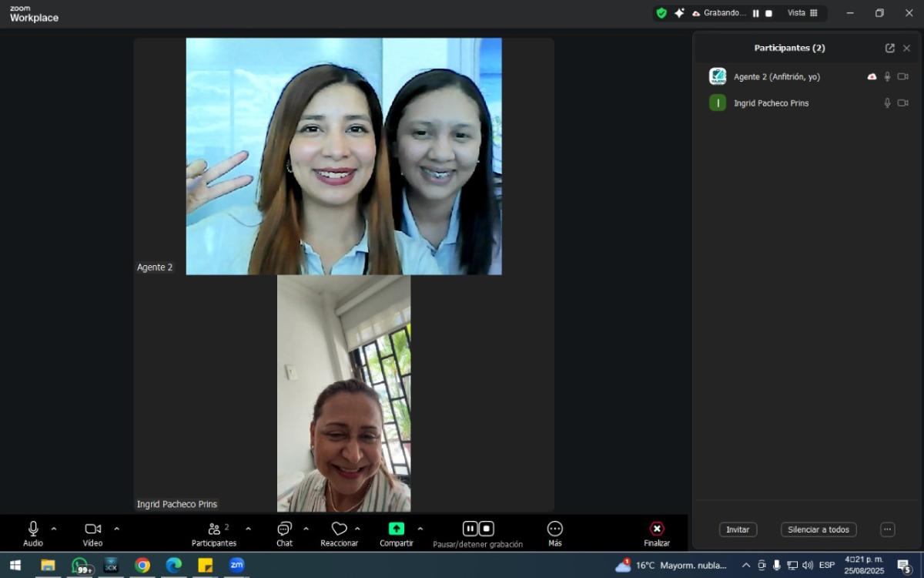Screen dimensions: 924x578
Task: Toggle the Participantes panel from toolbar
Action: (214, 529)
